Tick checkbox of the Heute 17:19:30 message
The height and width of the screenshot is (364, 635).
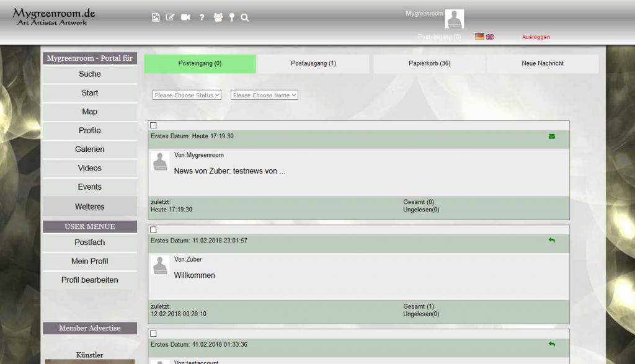click(x=154, y=125)
